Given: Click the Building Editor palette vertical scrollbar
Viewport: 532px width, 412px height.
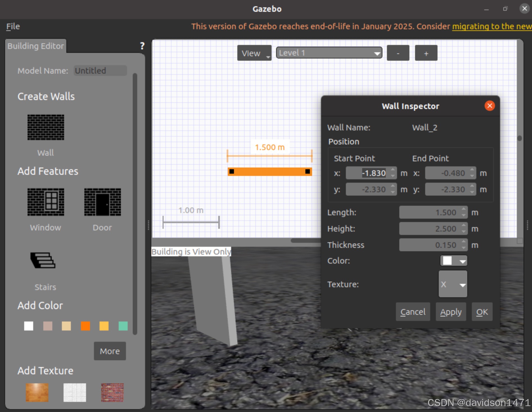Looking at the screenshot, I should [x=135, y=204].
